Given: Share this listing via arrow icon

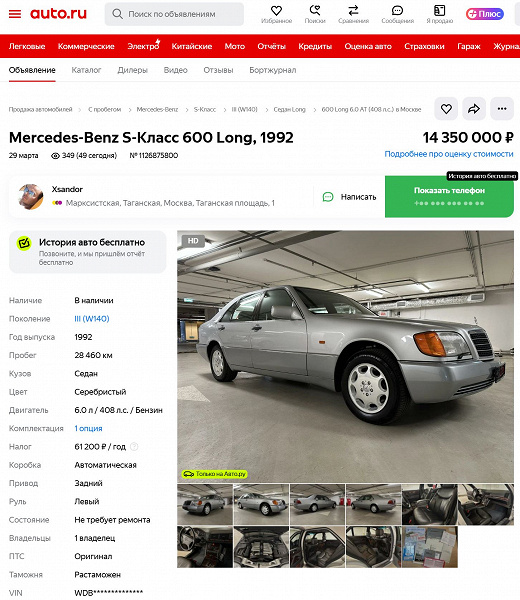Looking at the screenshot, I should (474, 109).
